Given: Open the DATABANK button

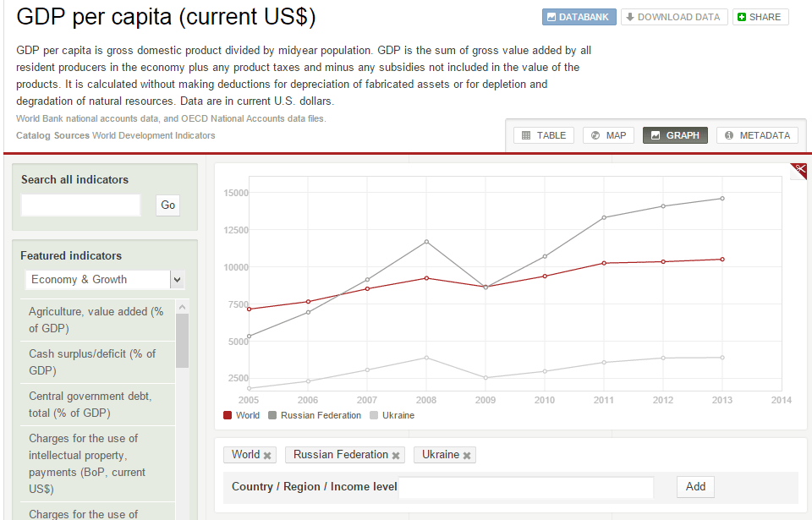Looking at the screenshot, I should click(x=579, y=17).
